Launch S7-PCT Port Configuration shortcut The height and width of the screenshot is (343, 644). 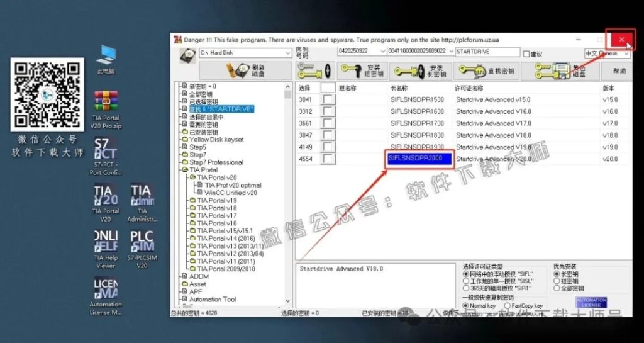pyautogui.click(x=106, y=156)
